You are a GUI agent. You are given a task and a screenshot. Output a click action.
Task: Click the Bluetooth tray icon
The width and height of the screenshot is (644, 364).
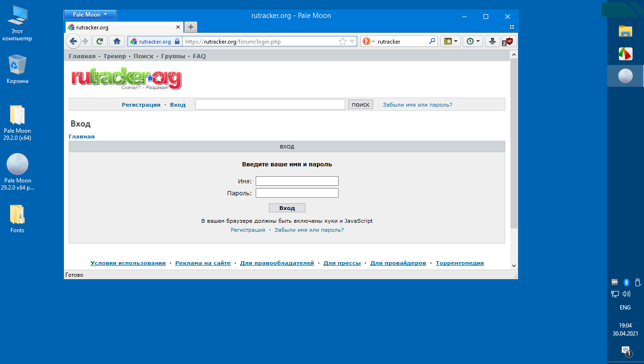(x=626, y=282)
